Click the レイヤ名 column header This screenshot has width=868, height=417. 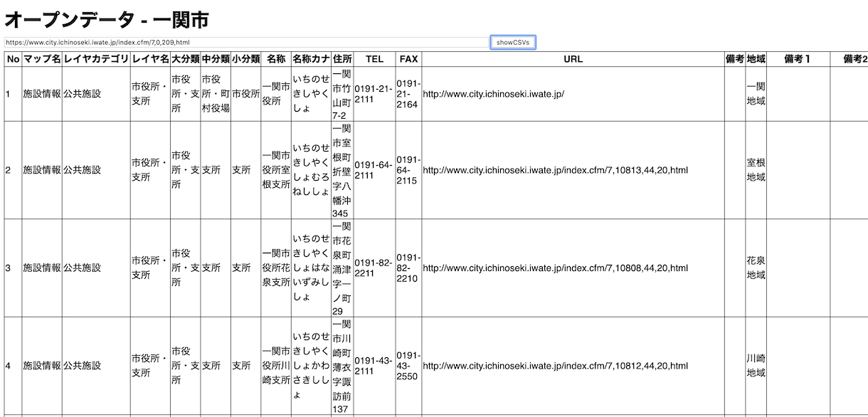150,59
